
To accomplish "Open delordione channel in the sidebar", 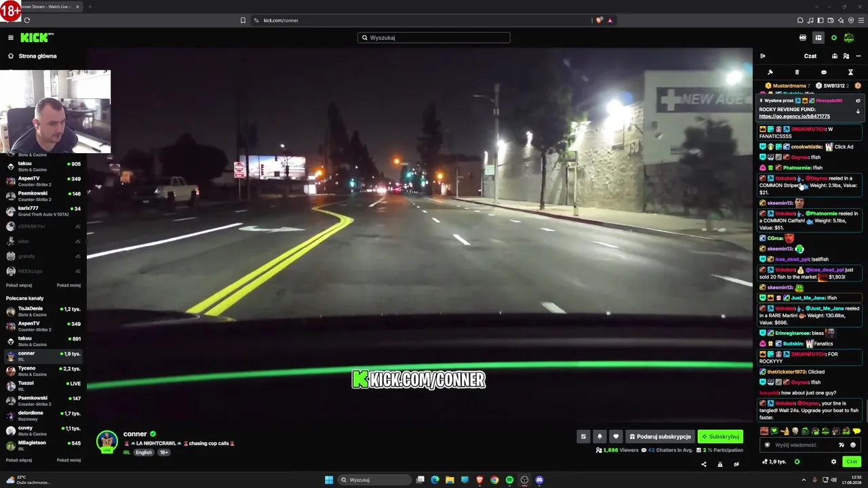I will (x=43, y=415).
